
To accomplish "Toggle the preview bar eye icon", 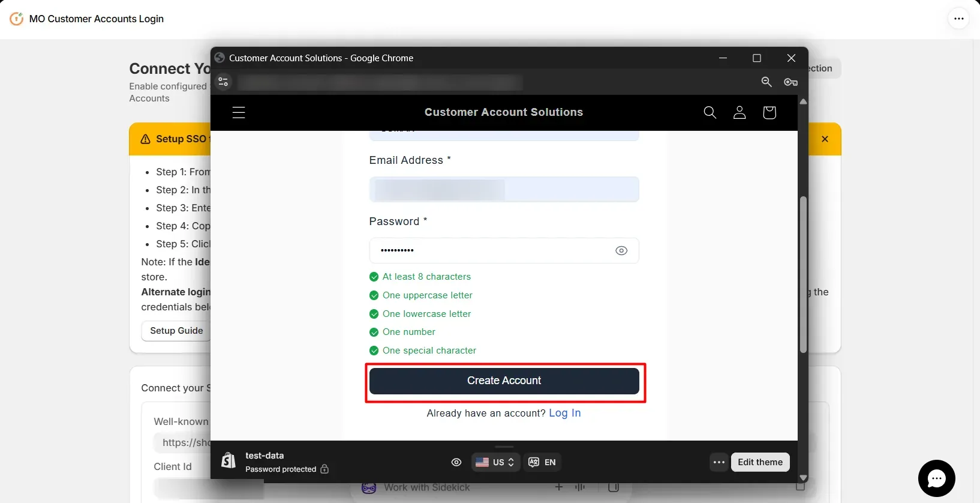I will 456,462.
